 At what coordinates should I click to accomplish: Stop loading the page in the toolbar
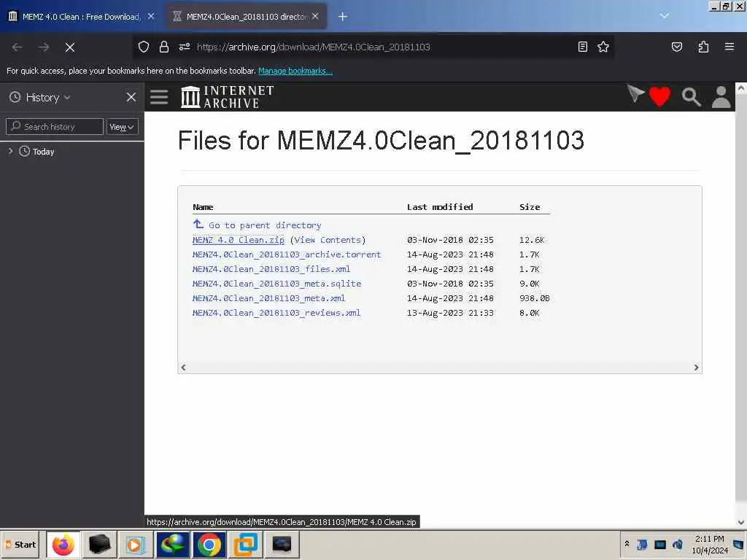70,47
